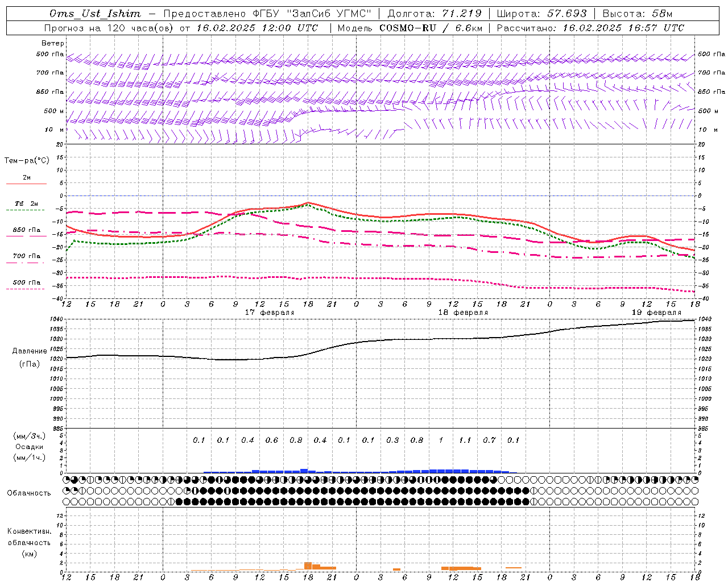Select the '(мм/3ч.)' precipitation unit label
Viewport: 728px width, 582px height.
click(x=30, y=436)
